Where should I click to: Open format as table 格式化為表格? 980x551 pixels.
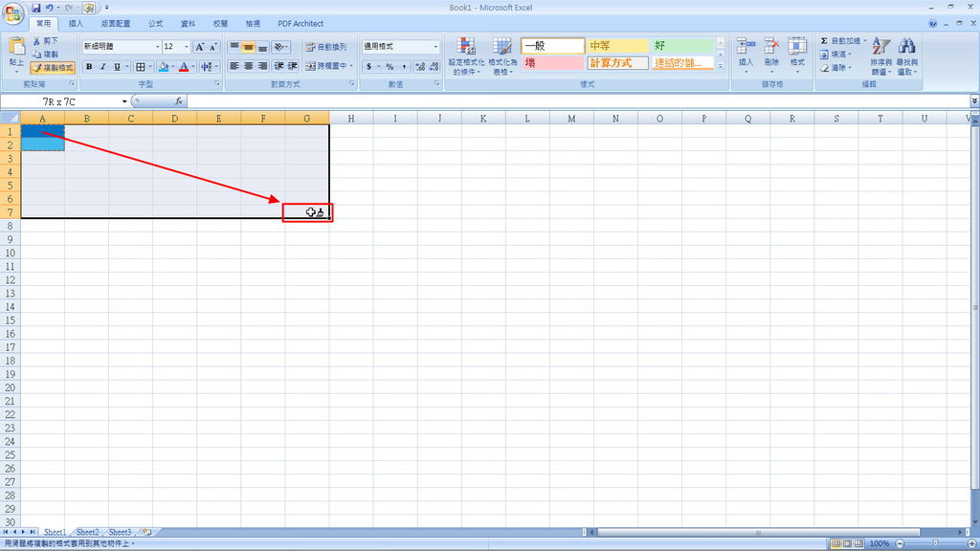click(x=502, y=56)
